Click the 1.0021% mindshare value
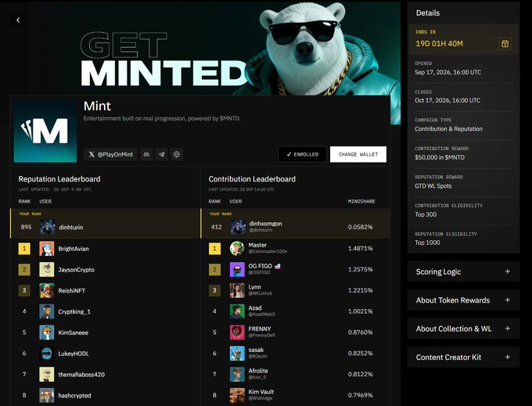Image resolution: width=532 pixels, height=406 pixels. pos(361,311)
